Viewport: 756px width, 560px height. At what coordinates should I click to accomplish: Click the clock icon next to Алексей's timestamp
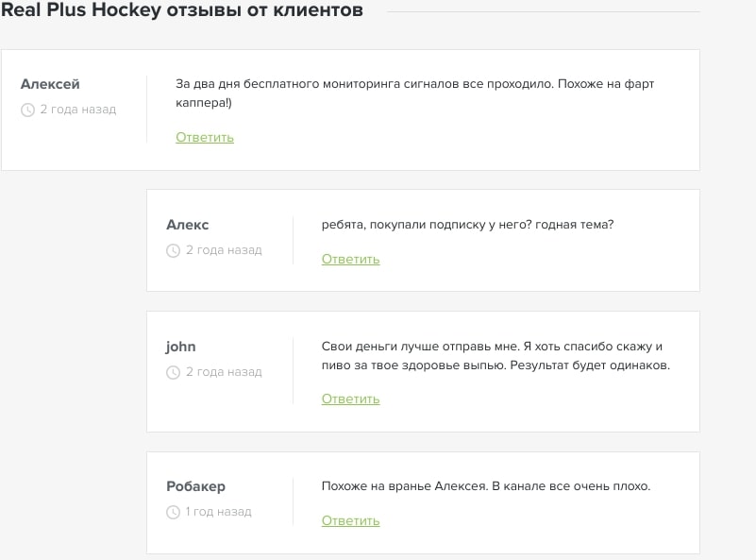29,110
